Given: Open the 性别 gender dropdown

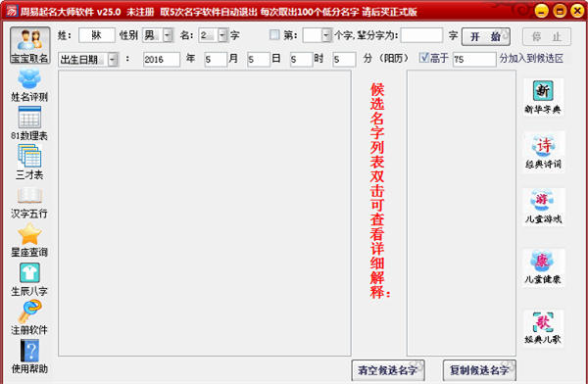Looking at the screenshot, I should point(168,35).
